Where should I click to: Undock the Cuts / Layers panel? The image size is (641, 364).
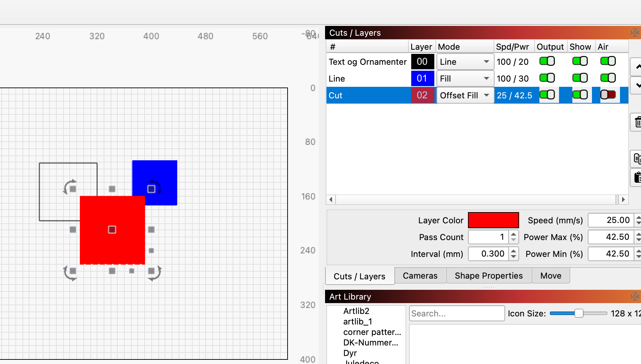634,33
